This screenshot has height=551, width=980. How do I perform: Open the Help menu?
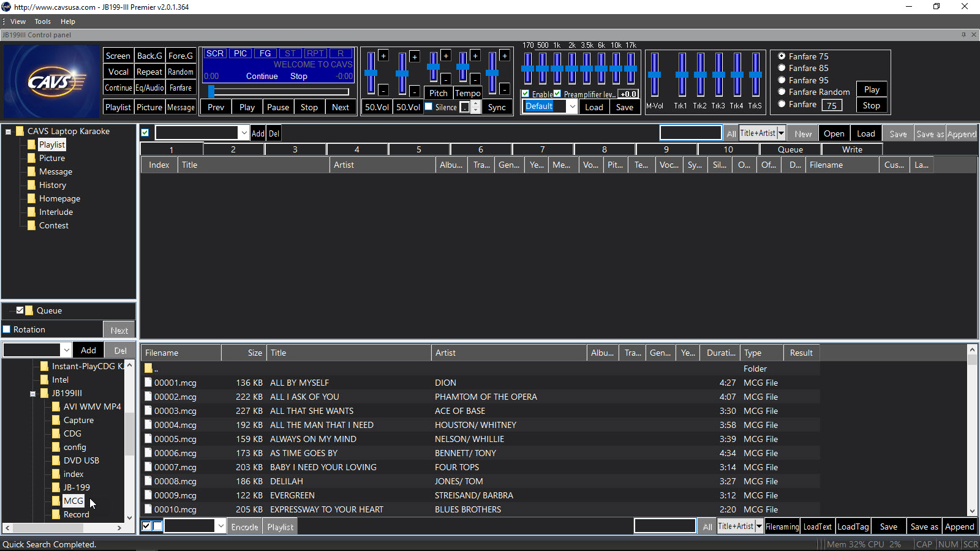[68, 21]
